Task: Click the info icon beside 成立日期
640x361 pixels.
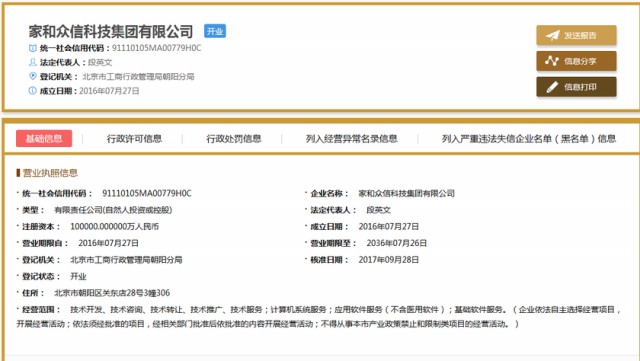Action: pyautogui.click(x=33, y=91)
